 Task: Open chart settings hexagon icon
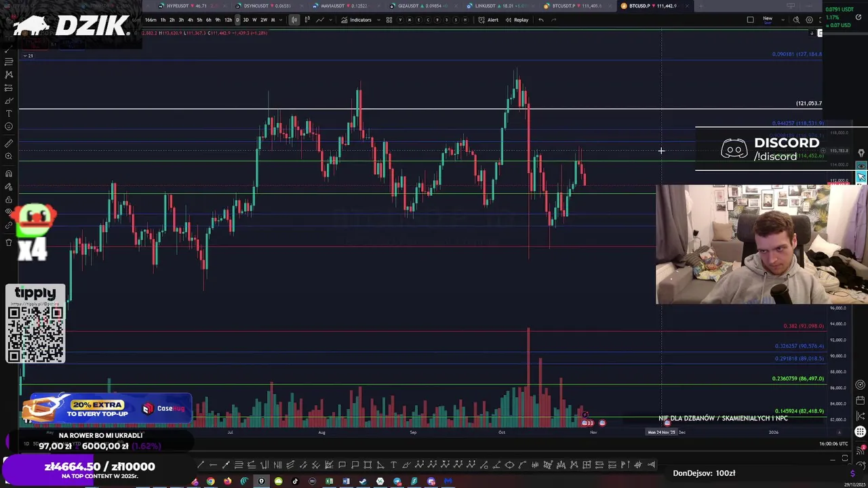pos(809,20)
